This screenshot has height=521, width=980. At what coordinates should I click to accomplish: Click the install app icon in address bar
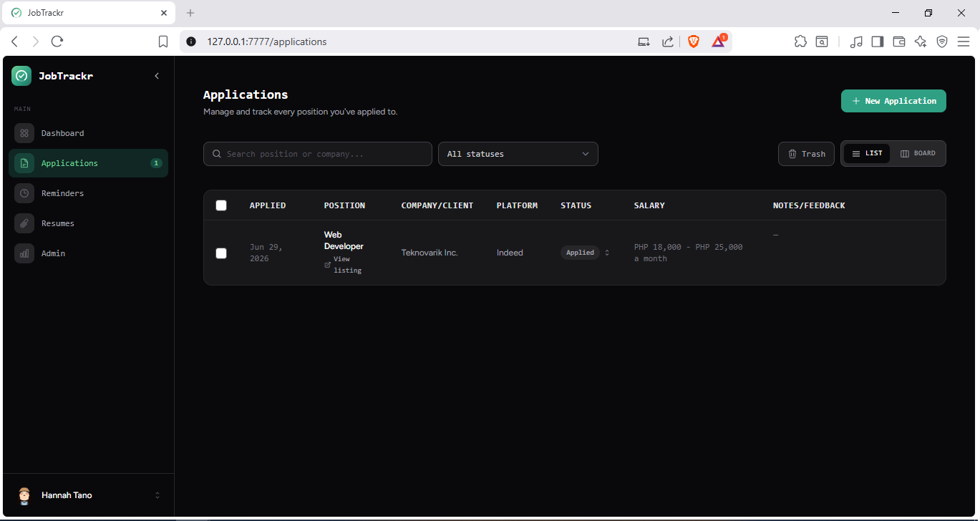point(644,42)
